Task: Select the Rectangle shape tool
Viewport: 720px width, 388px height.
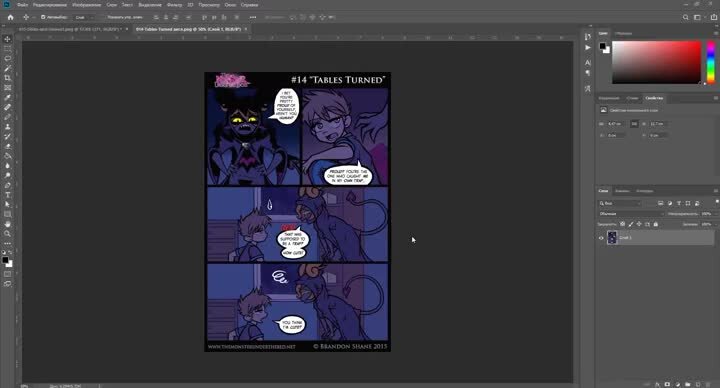Action: [x=7, y=214]
